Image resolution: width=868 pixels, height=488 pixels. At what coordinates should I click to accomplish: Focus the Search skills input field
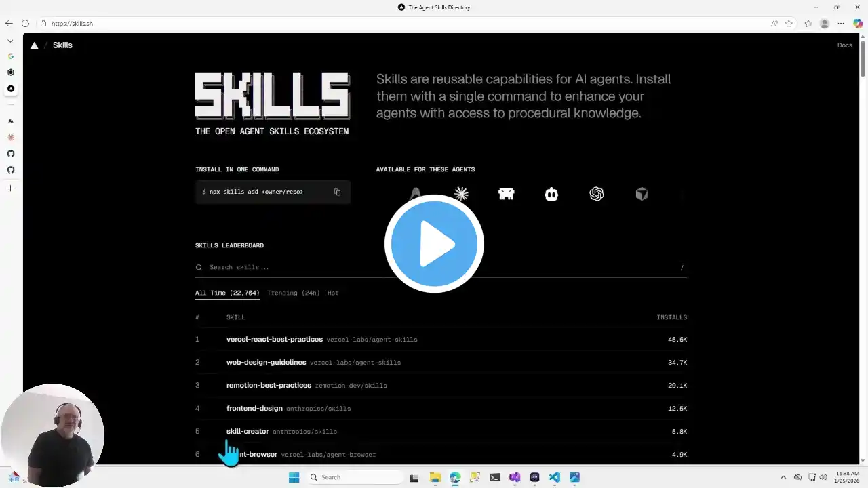tap(441, 267)
